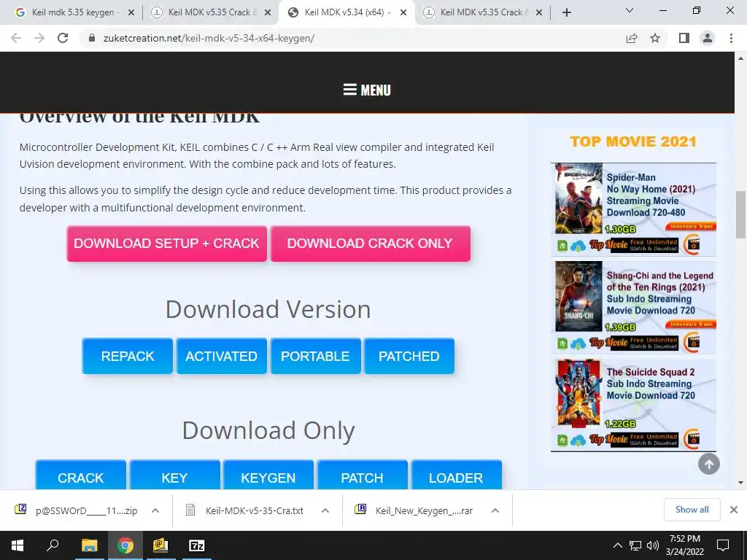This screenshot has width=747, height=560.
Task: Click the scrollbar up arrow
Action: (741, 58)
